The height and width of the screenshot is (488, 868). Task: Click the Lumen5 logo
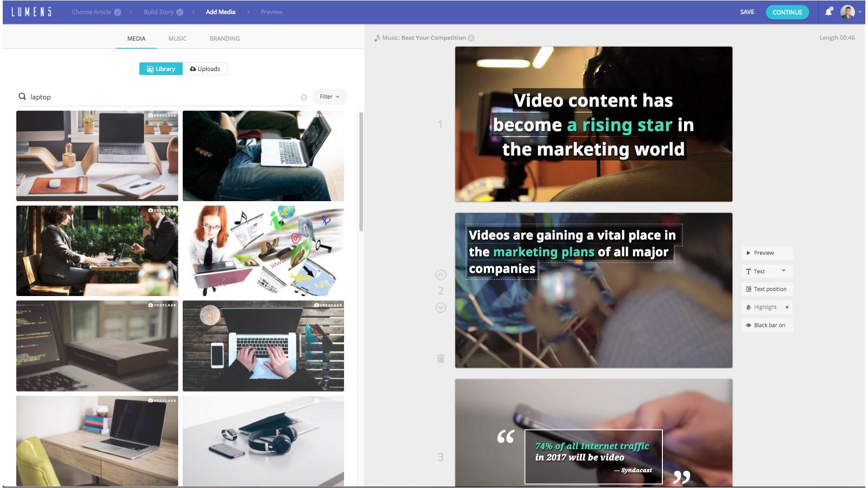tap(31, 12)
